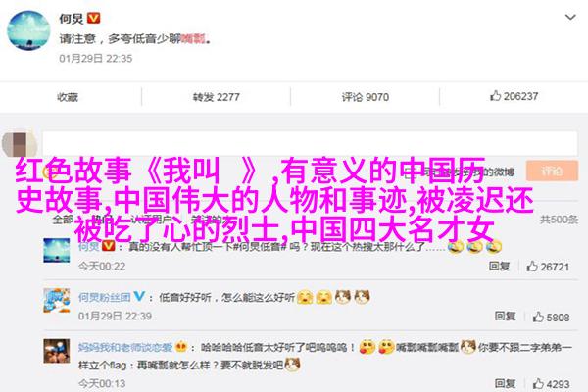Click the post timestamp 01月29日 22:35

click(96, 59)
